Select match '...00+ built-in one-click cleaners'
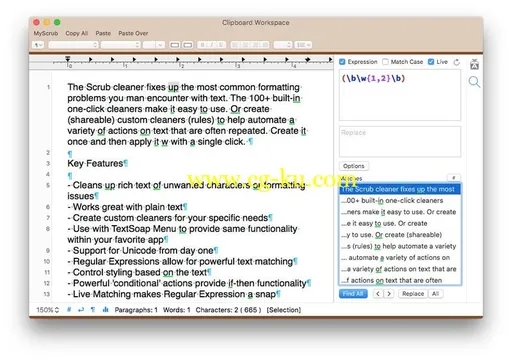Image resolution: width=512 pixels, height=360 pixels. coord(400,201)
